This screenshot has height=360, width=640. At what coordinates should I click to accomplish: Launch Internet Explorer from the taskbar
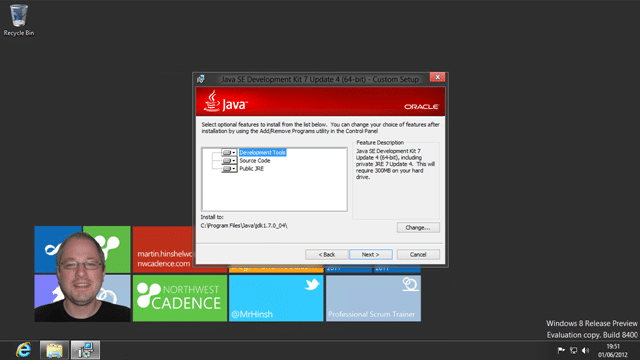click(x=23, y=350)
